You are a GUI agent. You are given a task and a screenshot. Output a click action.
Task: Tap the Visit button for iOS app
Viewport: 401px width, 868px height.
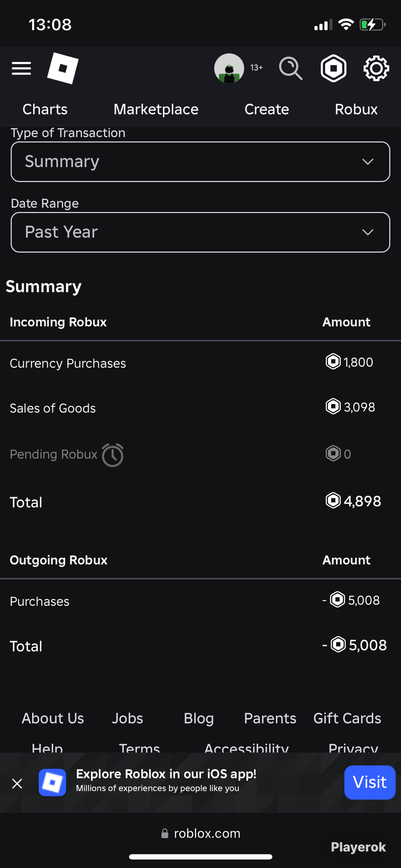(370, 782)
